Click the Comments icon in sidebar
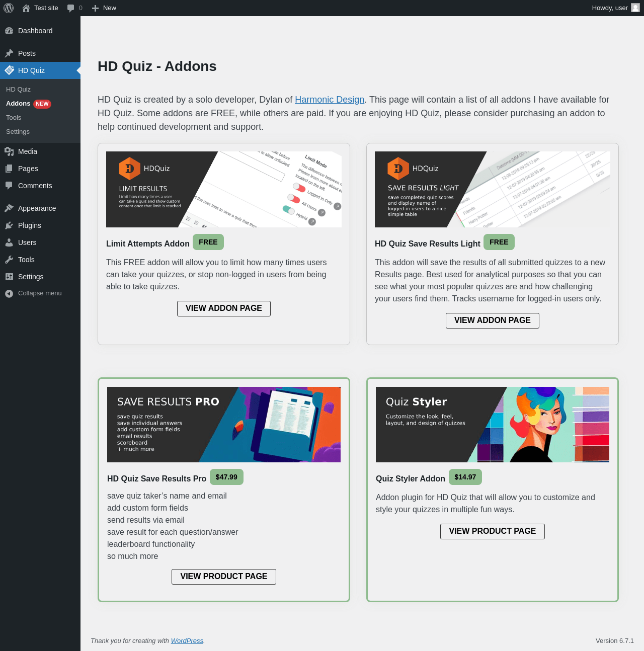This screenshot has height=651, width=644. tap(9, 186)
